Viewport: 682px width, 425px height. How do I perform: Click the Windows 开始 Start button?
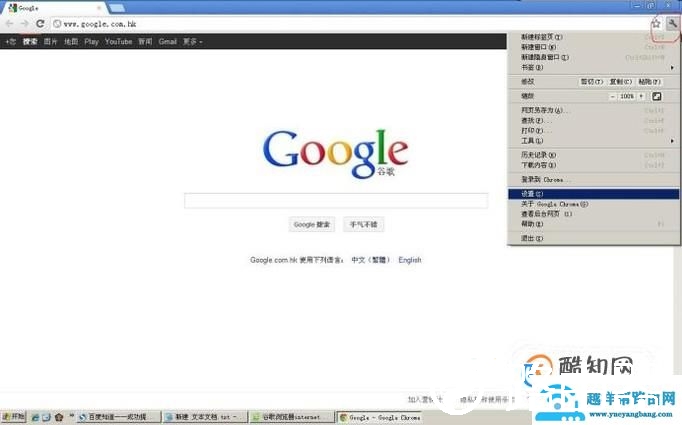14,416
